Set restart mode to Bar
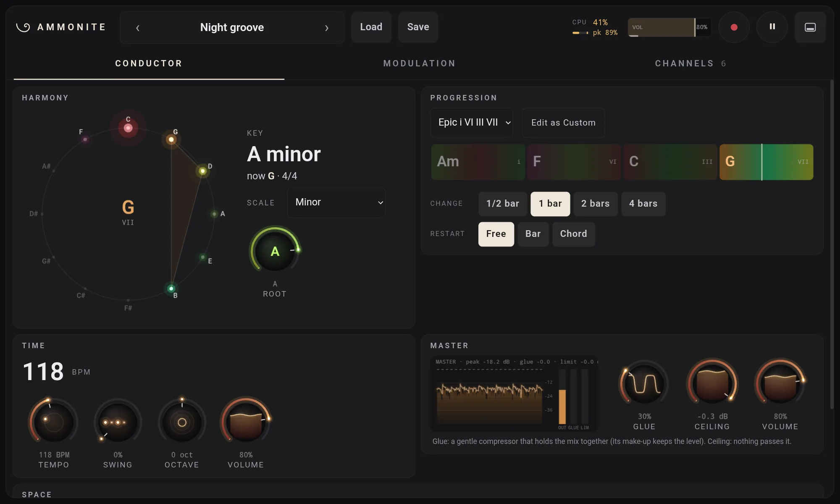This screenshot has height=504, width=840. pyautogui.click(x=533, y=234)
